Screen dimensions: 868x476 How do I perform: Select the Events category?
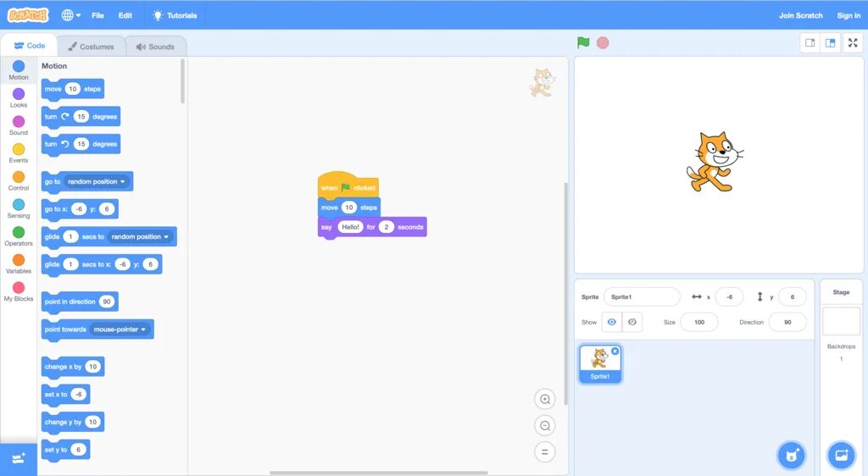tap(19, 153)
